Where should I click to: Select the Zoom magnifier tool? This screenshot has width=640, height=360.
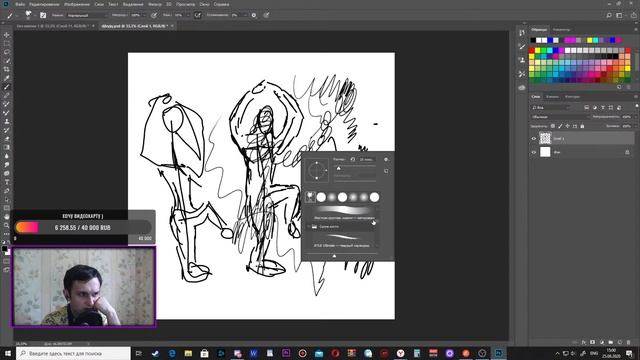(x=7, y=225)
